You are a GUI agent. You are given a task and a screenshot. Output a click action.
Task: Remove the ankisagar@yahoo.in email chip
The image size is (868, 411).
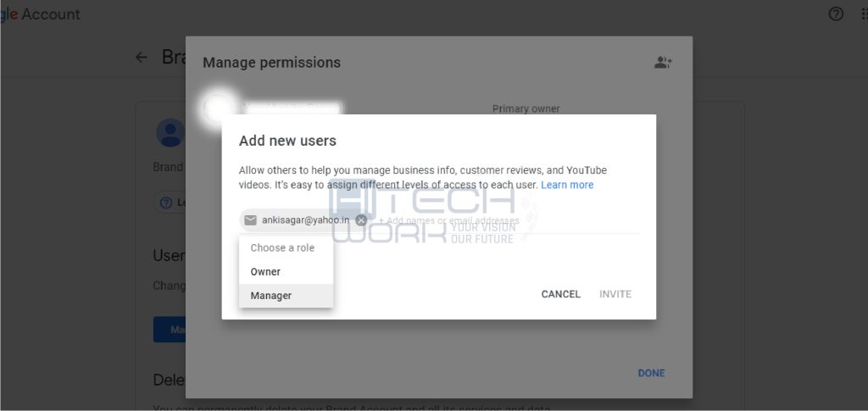[x=361, y=220]
